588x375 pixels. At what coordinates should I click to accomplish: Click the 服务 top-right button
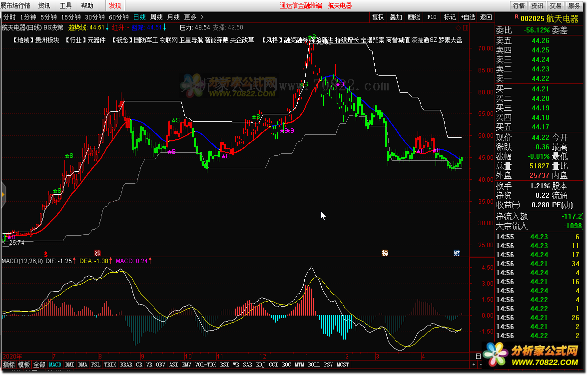point(574,5)
